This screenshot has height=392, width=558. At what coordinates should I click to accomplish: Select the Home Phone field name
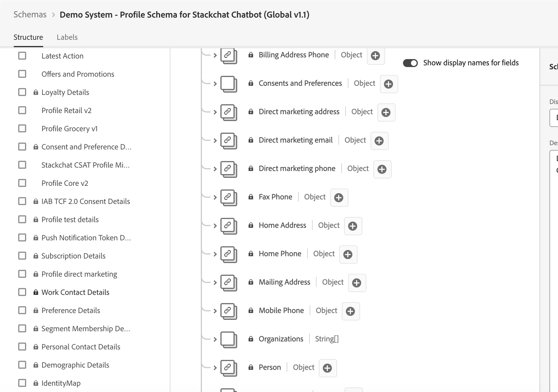pyautogui.click(x=280, y=254)
